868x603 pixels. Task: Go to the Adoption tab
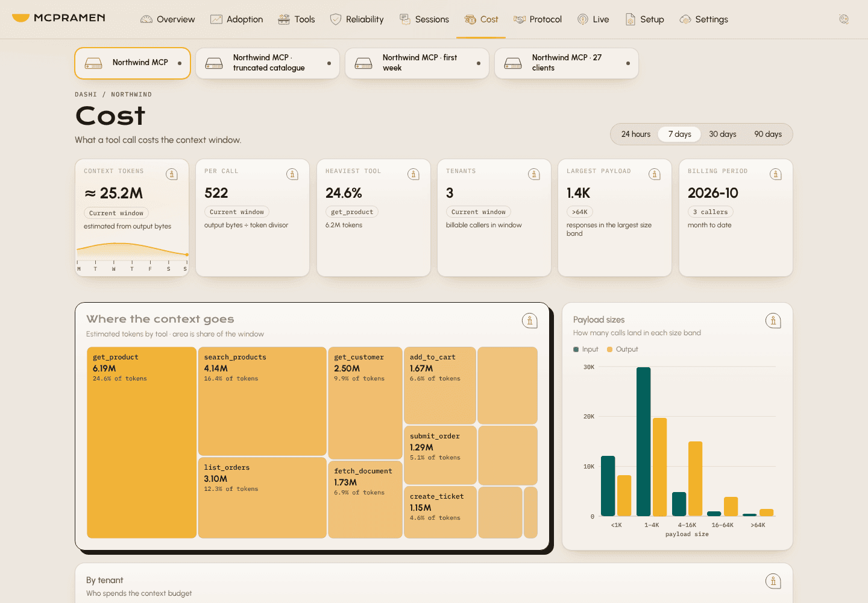click(x=236, y=19)
